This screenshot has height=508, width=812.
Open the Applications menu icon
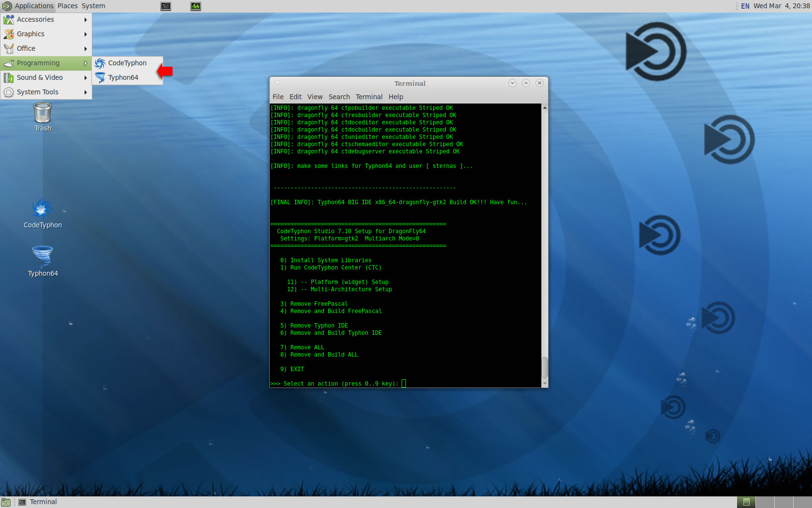click(x=7, y=6)
